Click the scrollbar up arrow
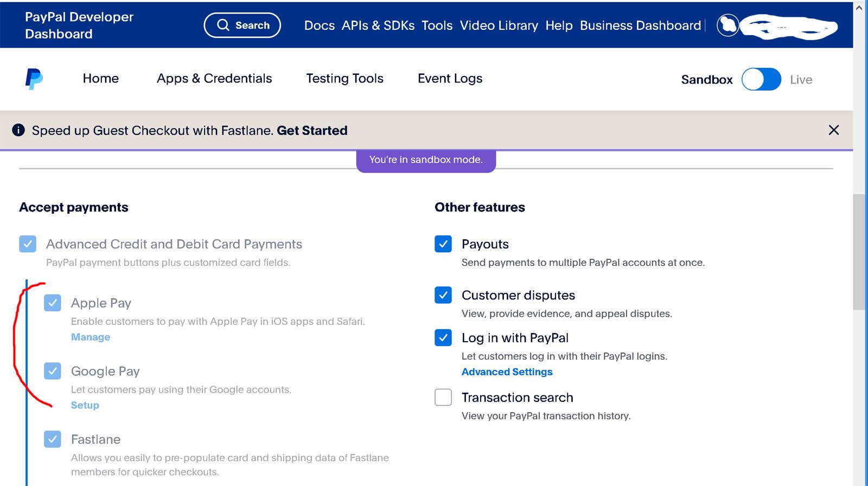This screenshot has height=486, width=868. [x=859, y=8]
